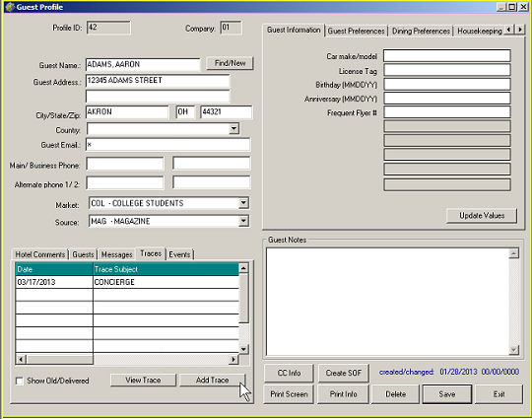Click the Birthday (MMDDYY) field
Image resolution: width=532 pixels, height=419 pixels.
[x=447, y=84]
